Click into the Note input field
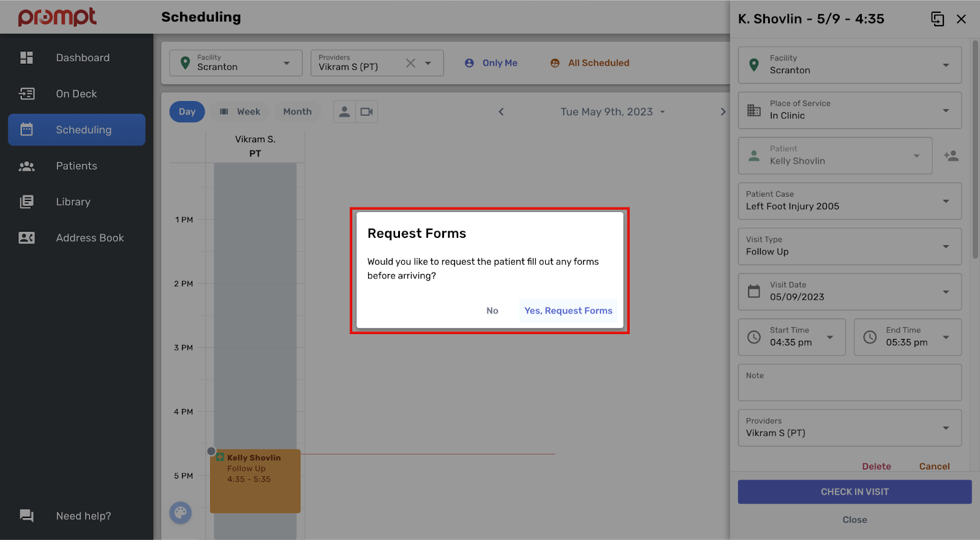The width and height of the screenshot is (980, 540). (x=850, y=386)
